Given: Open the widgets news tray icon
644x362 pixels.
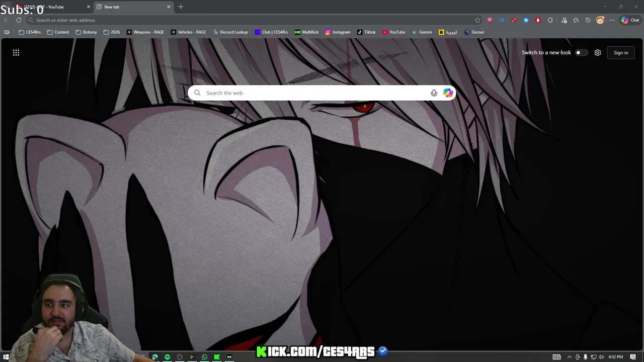Looking at the screenshot, I should click(557, 357).
